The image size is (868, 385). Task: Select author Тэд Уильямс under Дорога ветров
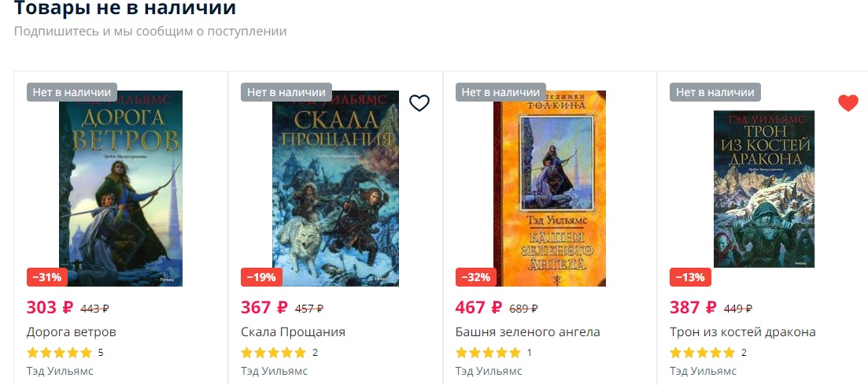coord(60,371)
